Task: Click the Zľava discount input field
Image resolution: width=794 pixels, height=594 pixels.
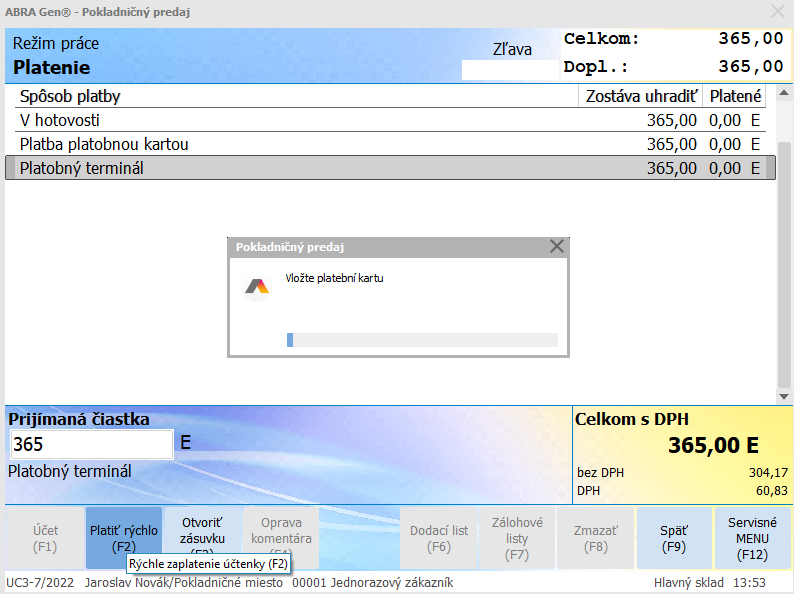Action: [x=509, y=70]
